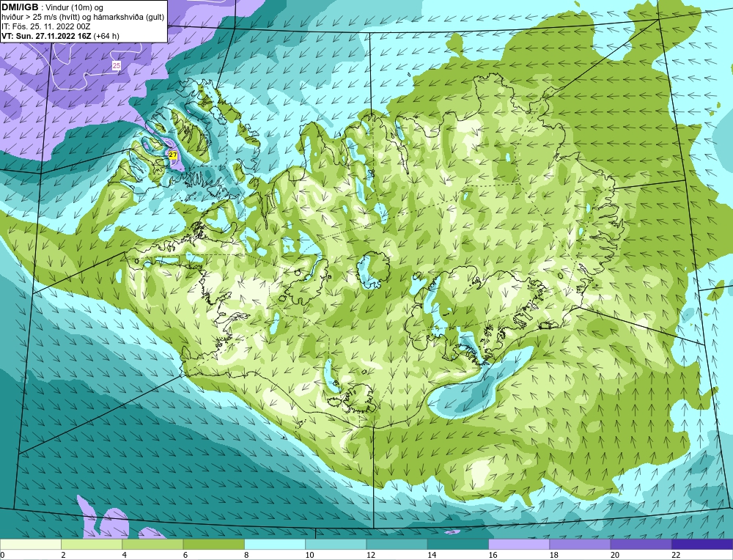Image resolution: width=733 pixels, height=560 pixels.
Task: Select the 2-4 m/s light green legend swatch
Action: (x=92, y=544)
